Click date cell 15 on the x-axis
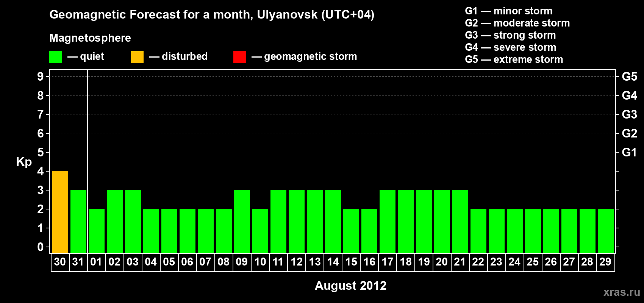 (351, 262)
